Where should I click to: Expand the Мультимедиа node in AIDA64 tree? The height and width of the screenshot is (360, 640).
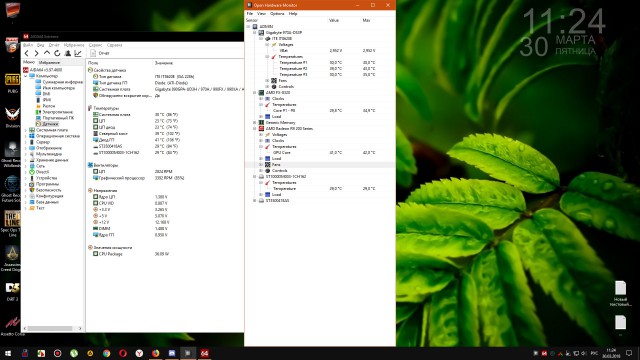point(26,154)
